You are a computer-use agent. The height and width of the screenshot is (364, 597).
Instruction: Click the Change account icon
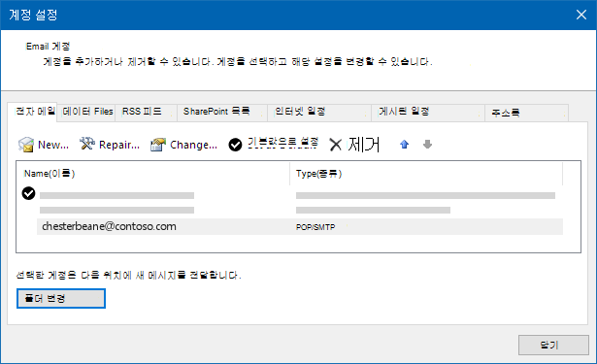[157, 145]
